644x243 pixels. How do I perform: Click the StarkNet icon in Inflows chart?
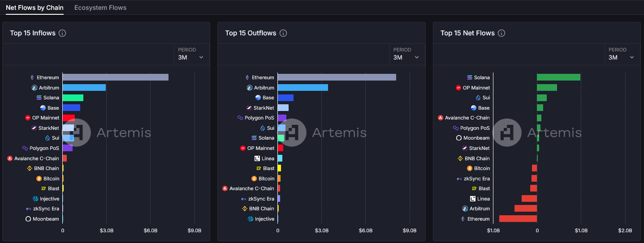(x=34, y=128)
